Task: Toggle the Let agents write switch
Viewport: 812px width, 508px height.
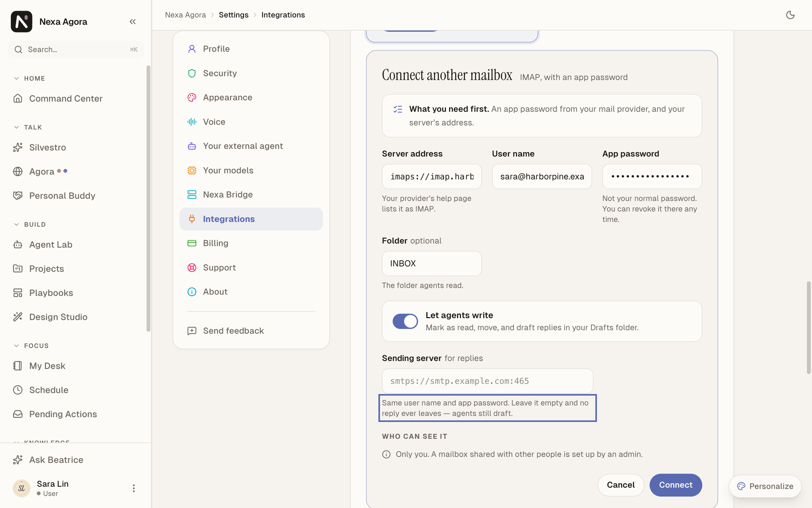Action: coord(405,321)
